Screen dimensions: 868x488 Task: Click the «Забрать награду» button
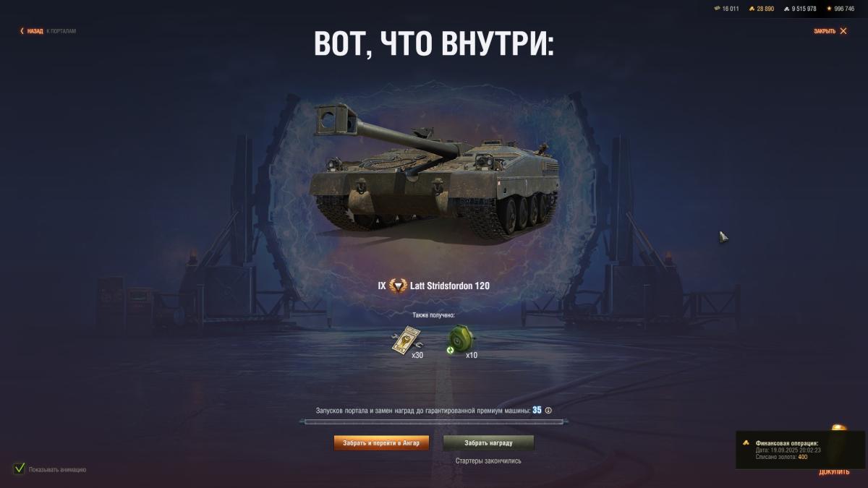pyautogui.click(x=488, y=442)
